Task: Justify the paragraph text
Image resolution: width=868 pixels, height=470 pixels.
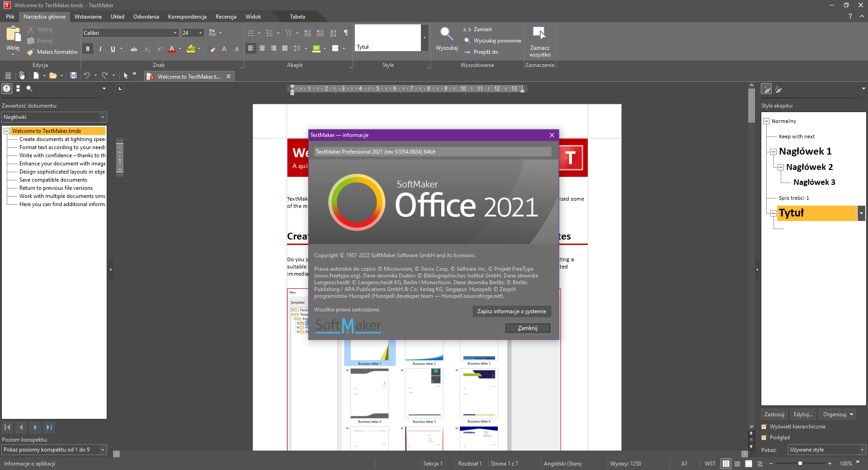Action: (285, 48)
